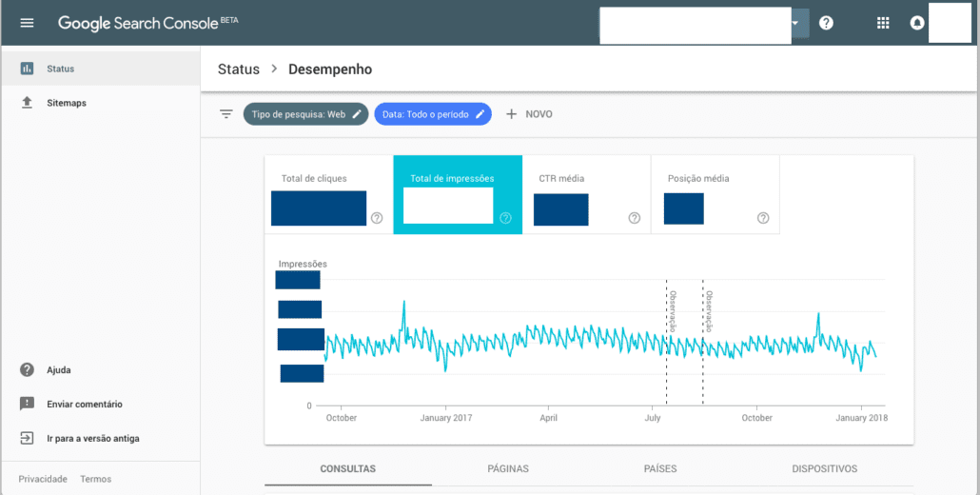Toggle the Posição média metric
Image resolution: width=980 pixels, height=495 pixels.
(x=715, y=194)
